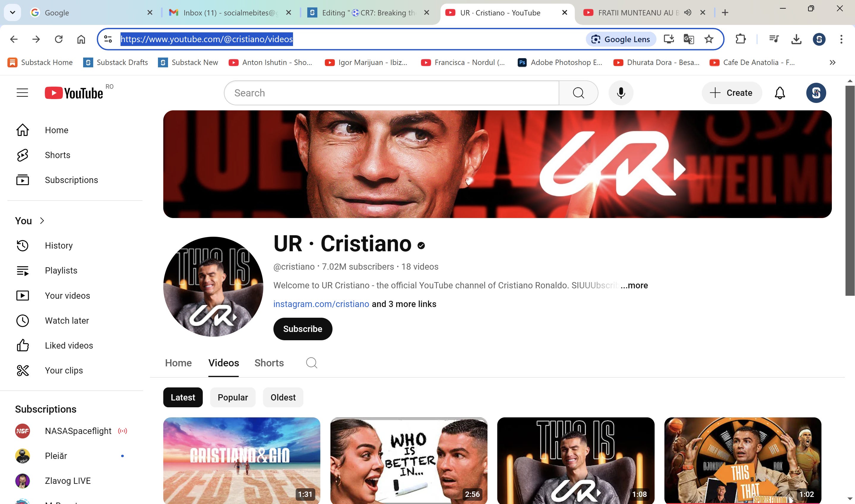Click the vertical page scrollbar
The image size is (855, 504).
coord(850,190)
